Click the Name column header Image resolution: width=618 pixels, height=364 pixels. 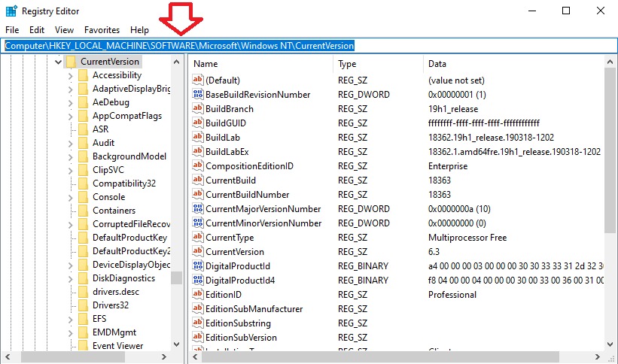pos(261,64)
